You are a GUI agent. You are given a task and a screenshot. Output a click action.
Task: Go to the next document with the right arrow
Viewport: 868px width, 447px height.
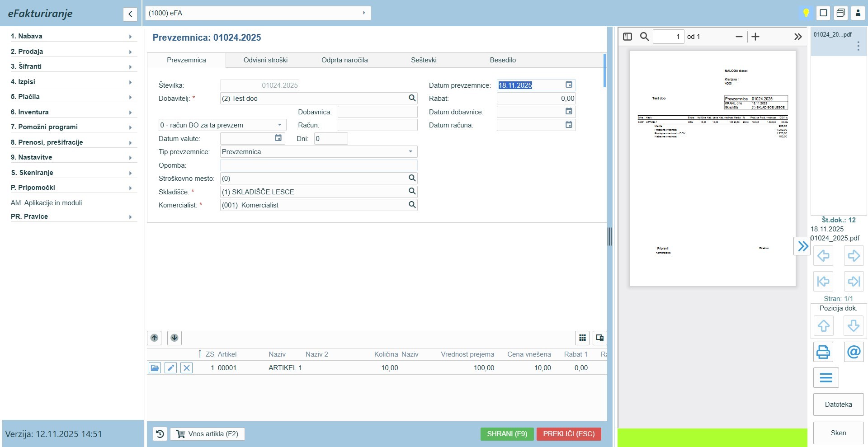tap(854, 256)
